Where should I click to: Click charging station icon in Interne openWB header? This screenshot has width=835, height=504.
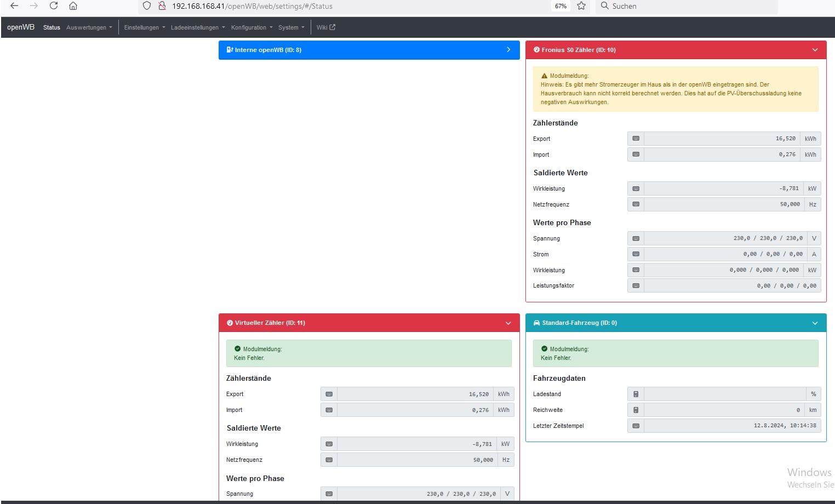click(x=230, y=50)
